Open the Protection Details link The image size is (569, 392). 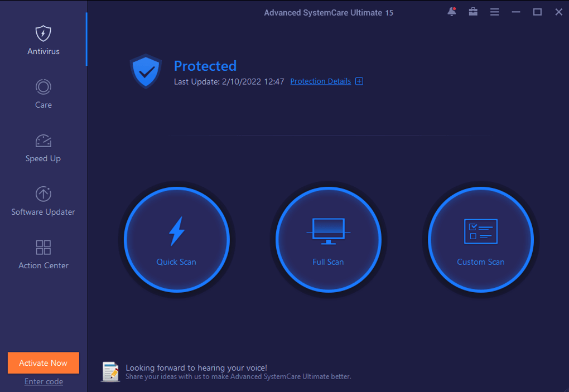(x=321, y=81)
